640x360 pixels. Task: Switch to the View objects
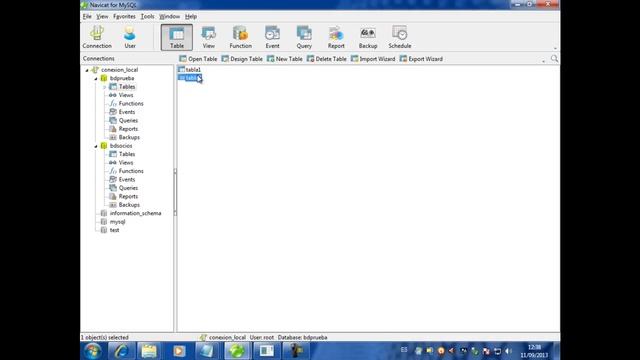(209, 37)
